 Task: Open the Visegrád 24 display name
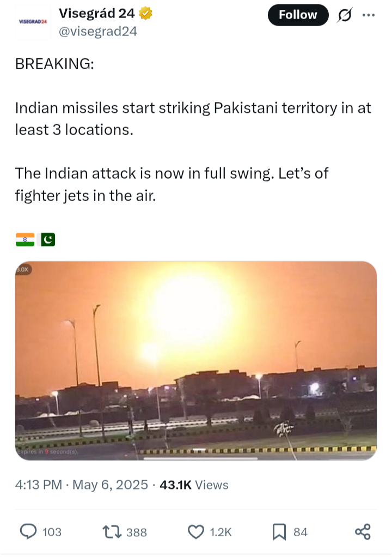click(x=96, y=13)
